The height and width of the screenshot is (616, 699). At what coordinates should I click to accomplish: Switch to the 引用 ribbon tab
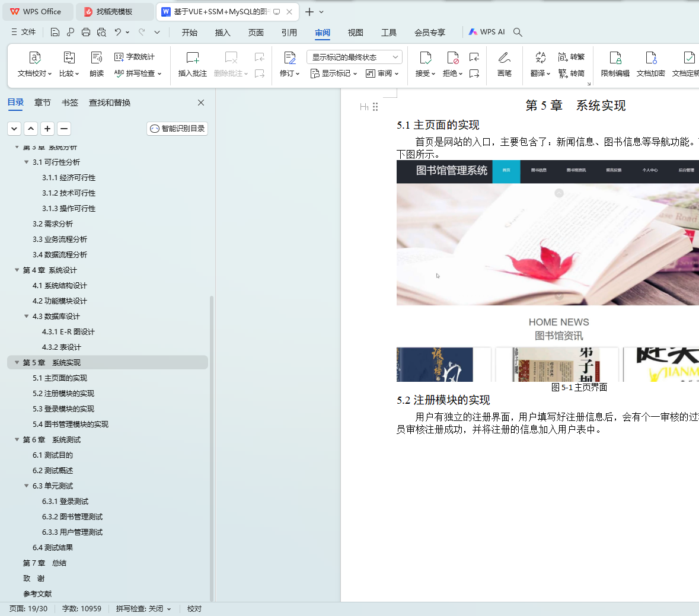[x=289, y=33]
